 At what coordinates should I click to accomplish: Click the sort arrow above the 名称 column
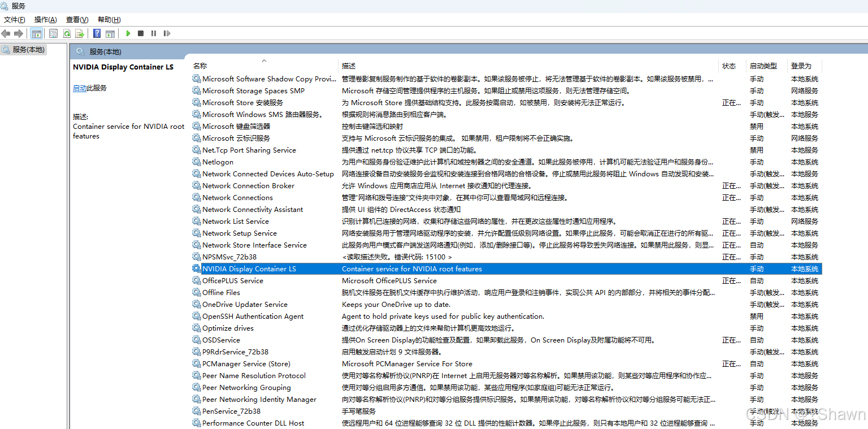click(x=264, y=60)
